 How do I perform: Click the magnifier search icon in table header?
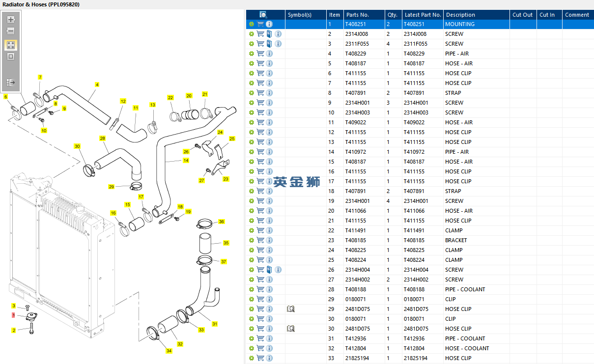click(x=263, y=15)
